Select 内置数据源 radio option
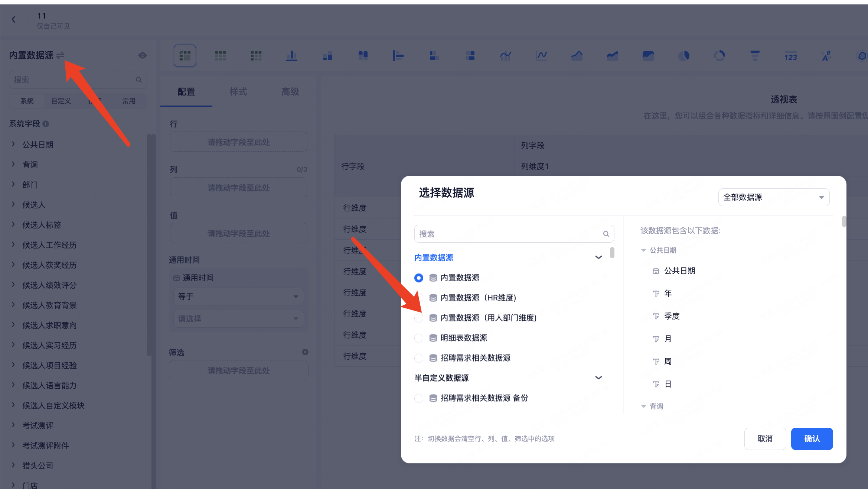Screen dimensions: 868x489 tap(419, 278)
